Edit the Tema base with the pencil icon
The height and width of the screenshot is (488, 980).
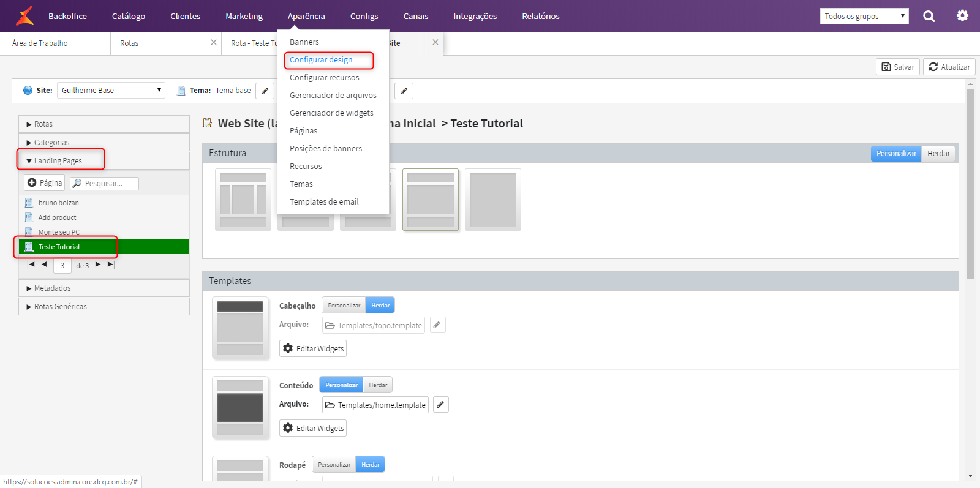[x=265, y=91]
